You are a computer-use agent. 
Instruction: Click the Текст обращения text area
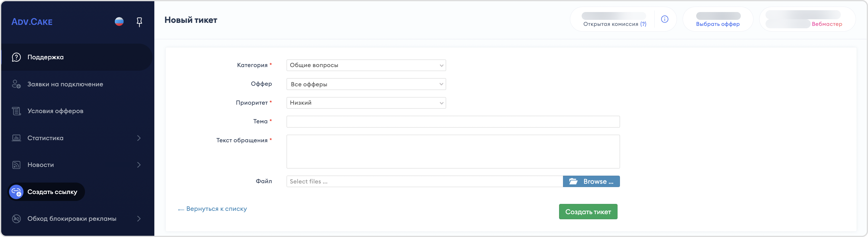tap(453, 152)
